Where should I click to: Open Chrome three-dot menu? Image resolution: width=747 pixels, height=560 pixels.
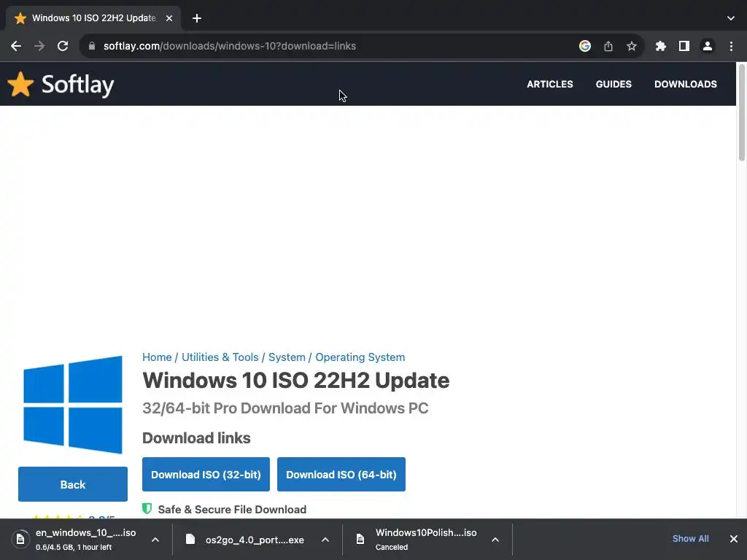pyautogui.click(x=731, y=46)
